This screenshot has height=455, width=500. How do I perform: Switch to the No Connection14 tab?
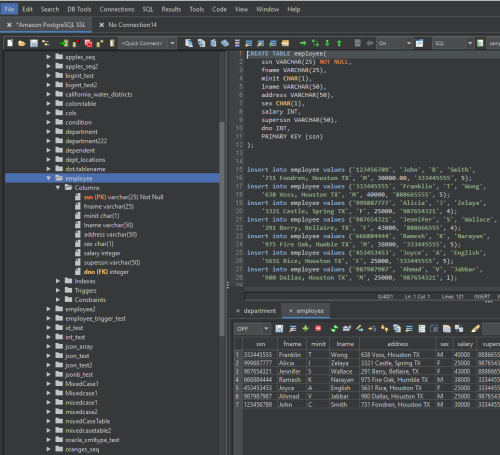[x=132, y=25]
